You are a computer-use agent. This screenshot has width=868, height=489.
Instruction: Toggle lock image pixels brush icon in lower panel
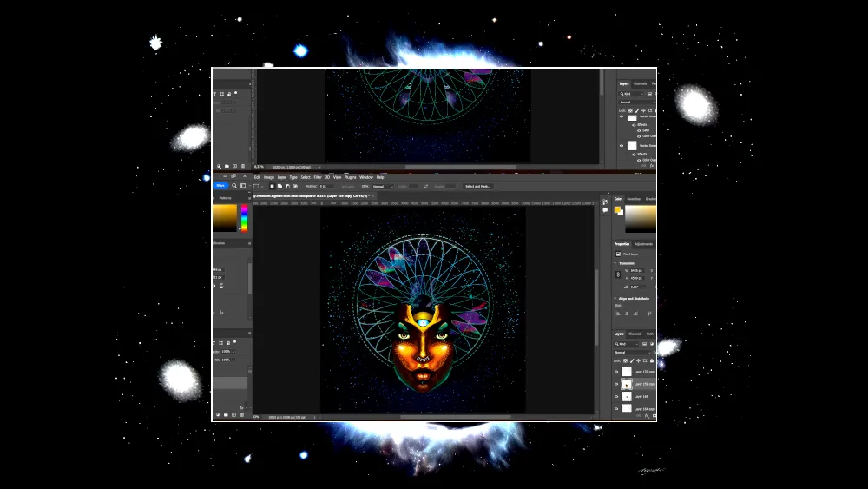coord(632,360)
